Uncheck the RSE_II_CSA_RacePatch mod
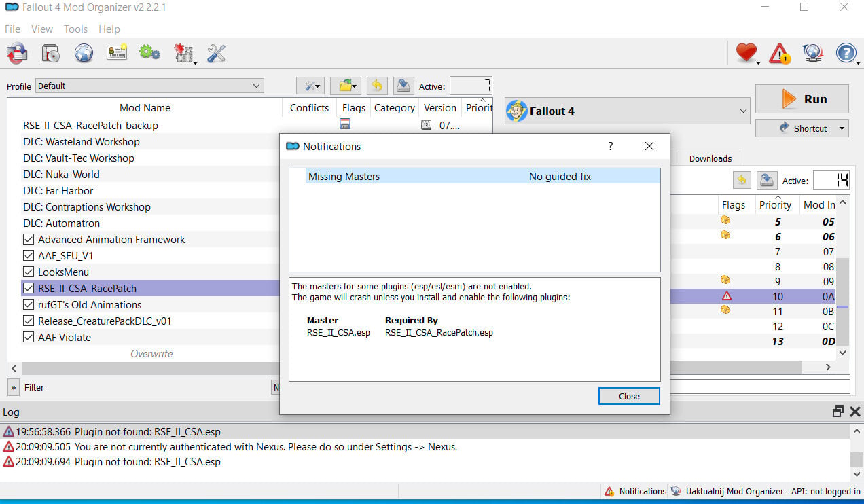 click(x=29, y=288)
